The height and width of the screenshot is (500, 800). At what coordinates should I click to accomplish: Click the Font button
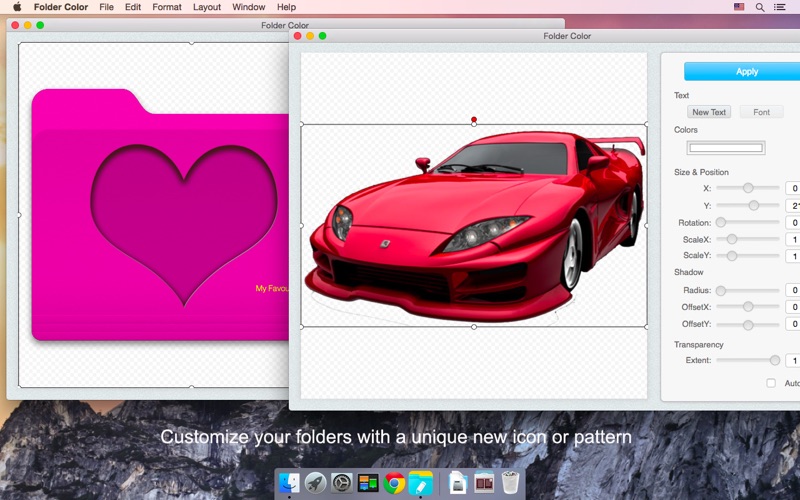pos(761,112)
